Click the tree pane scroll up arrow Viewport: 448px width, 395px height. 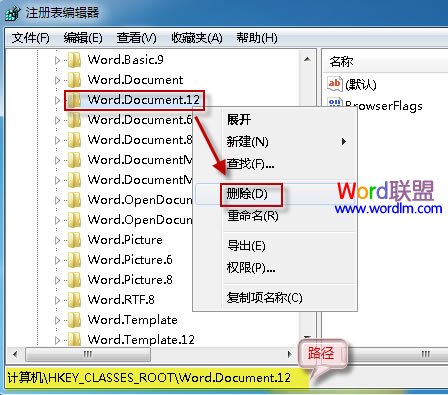click(x=307, y=60)
